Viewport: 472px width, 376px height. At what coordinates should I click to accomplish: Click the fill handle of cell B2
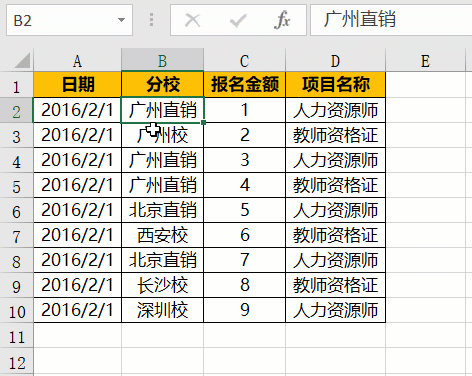tap(203, 123)
